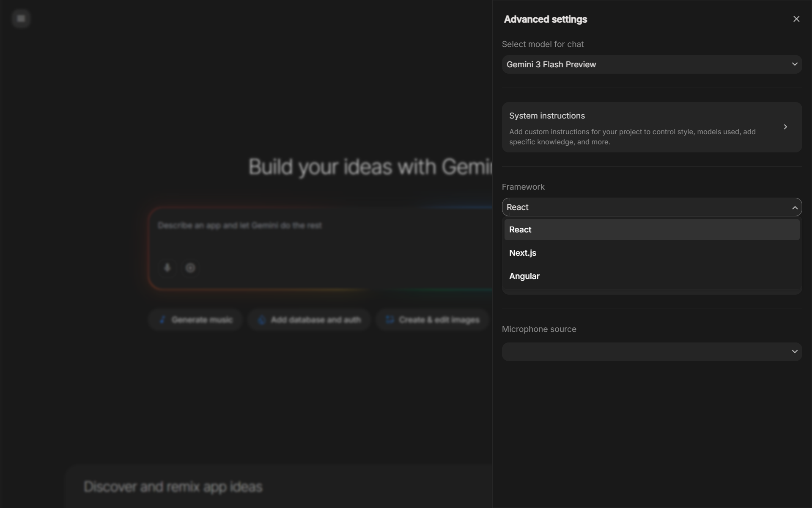Choose Next.js from framework list

pyautogui.click(x=652, y=253)
